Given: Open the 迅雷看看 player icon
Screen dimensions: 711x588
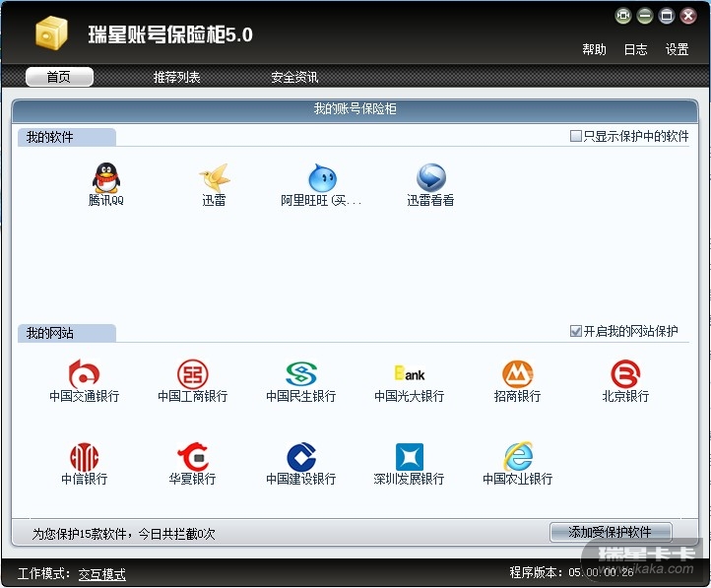Looking at the screenshot, I should click(430, 177).
